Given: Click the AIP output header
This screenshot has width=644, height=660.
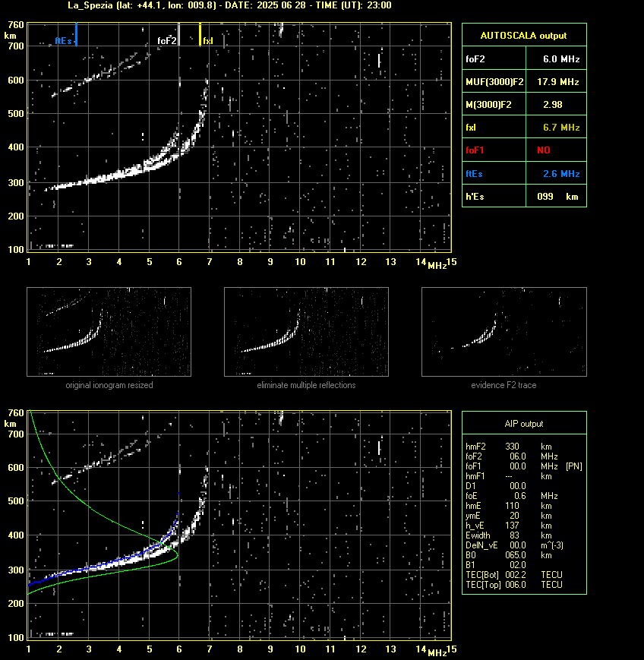Looking at the screenshot, I should (x=523, y=424).
